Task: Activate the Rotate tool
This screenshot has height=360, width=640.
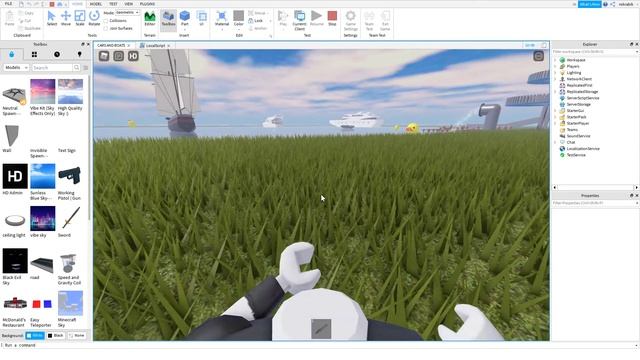Action: [x=94, y=18]
